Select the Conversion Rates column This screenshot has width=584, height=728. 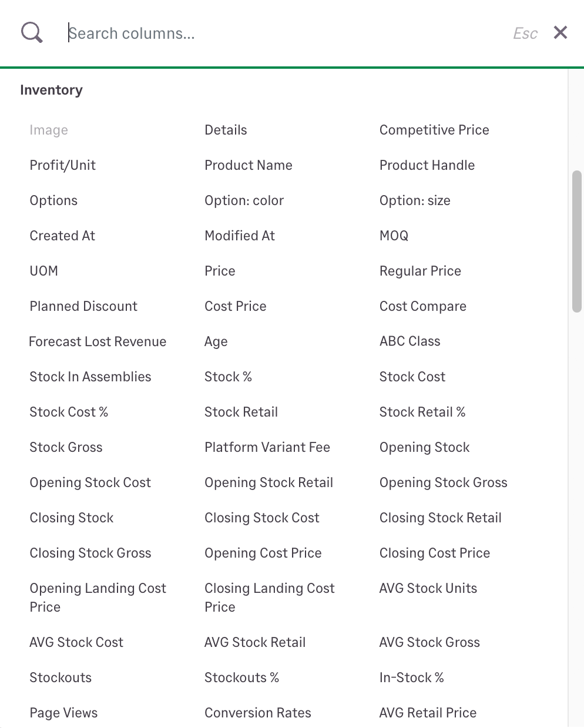tap(257, 712)
